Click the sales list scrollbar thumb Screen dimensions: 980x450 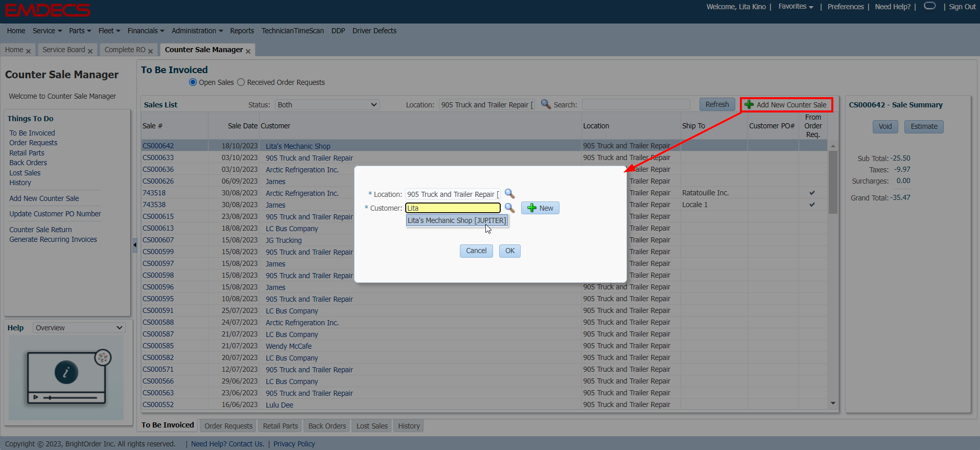click(833, 182)
